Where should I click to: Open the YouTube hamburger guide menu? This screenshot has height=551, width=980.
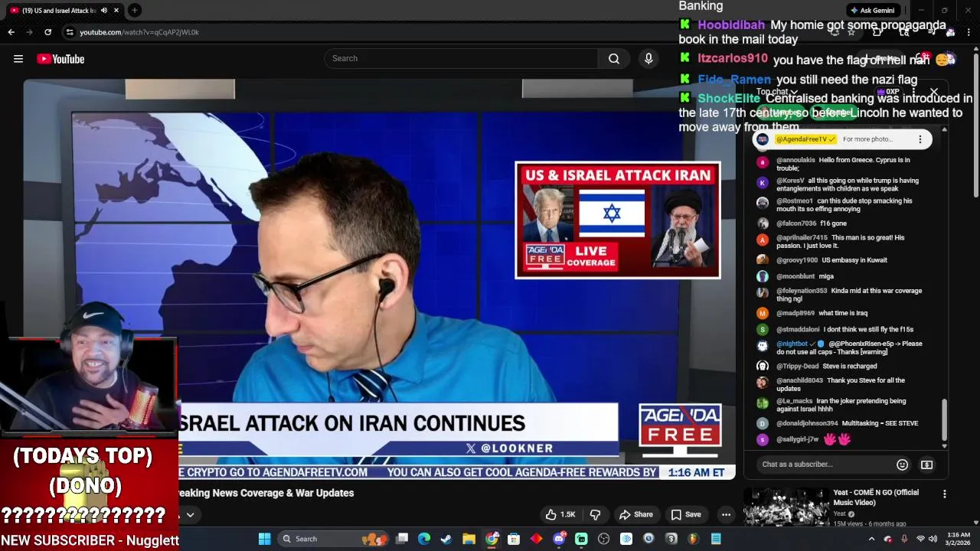point(18,59)
